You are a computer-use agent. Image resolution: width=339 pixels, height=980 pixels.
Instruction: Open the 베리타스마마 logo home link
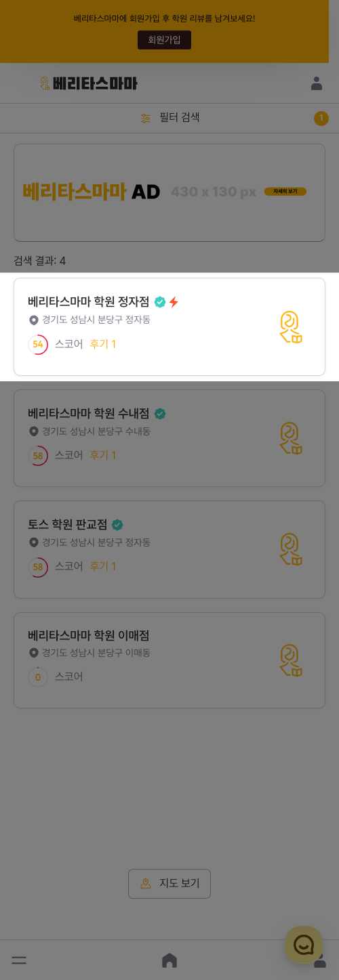(88, 83)
